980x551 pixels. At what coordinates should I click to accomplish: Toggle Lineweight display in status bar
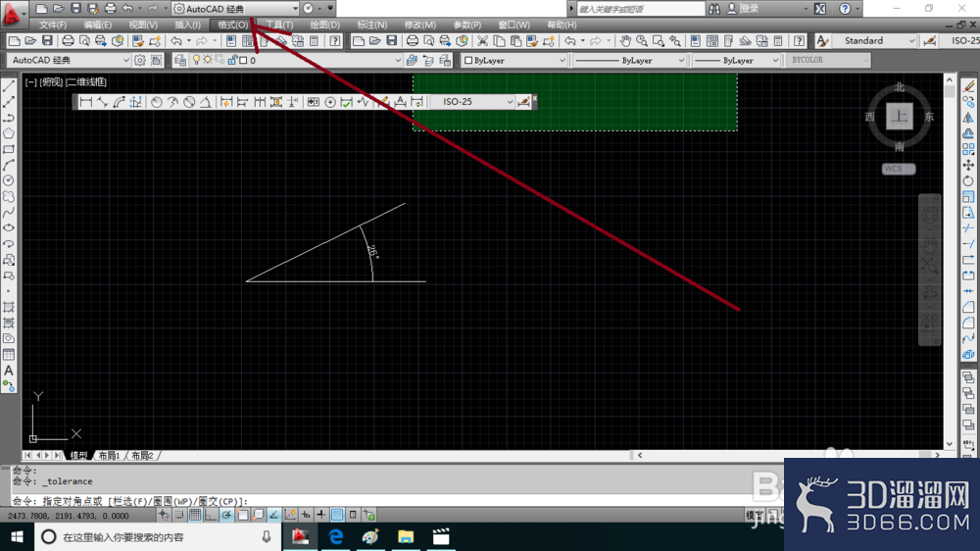[x=321, y=515]
